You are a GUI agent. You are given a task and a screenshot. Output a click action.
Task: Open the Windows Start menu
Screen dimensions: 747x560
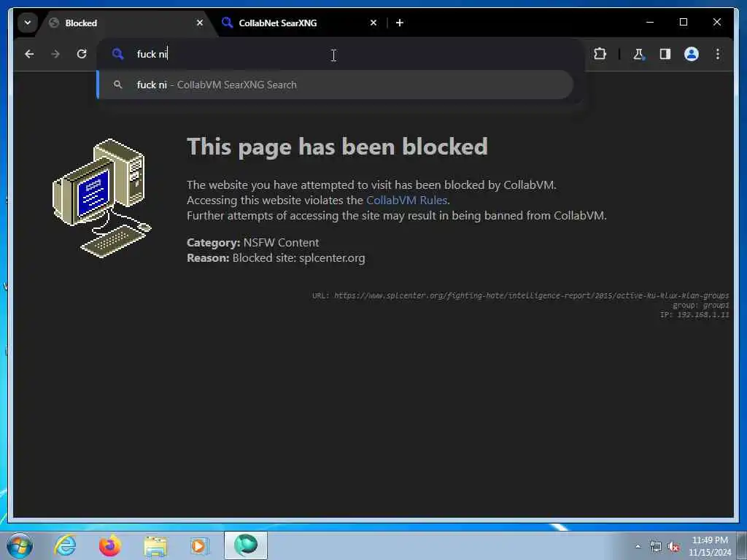20,545
